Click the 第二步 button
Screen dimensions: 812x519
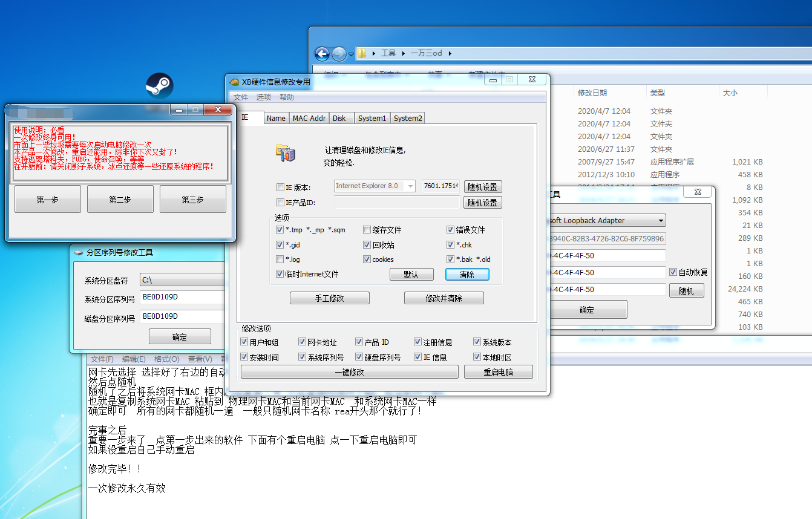pos(120,199)
